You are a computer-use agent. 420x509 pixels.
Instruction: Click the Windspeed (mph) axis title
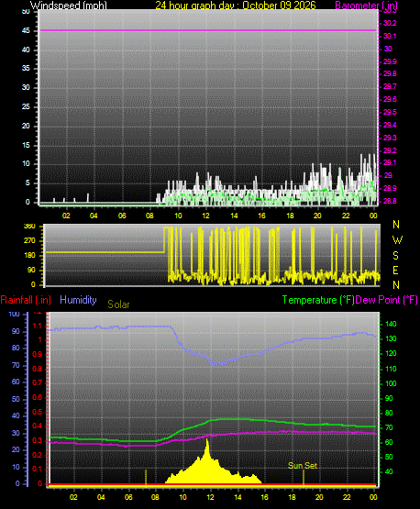[69, 6]
